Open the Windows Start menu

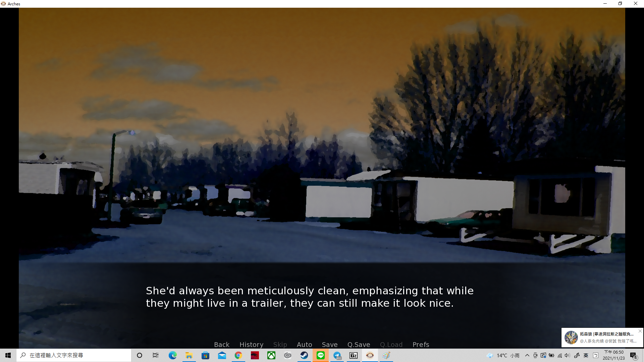coord(8,355)
